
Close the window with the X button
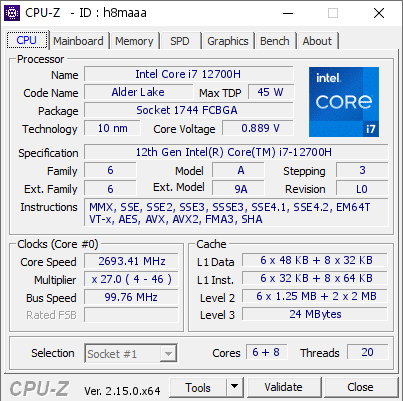[379, 13]
